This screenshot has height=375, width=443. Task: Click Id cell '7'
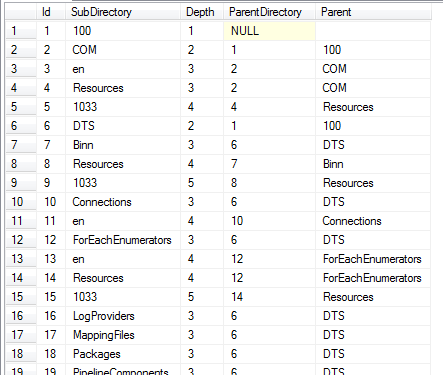[x=51, y=145]
